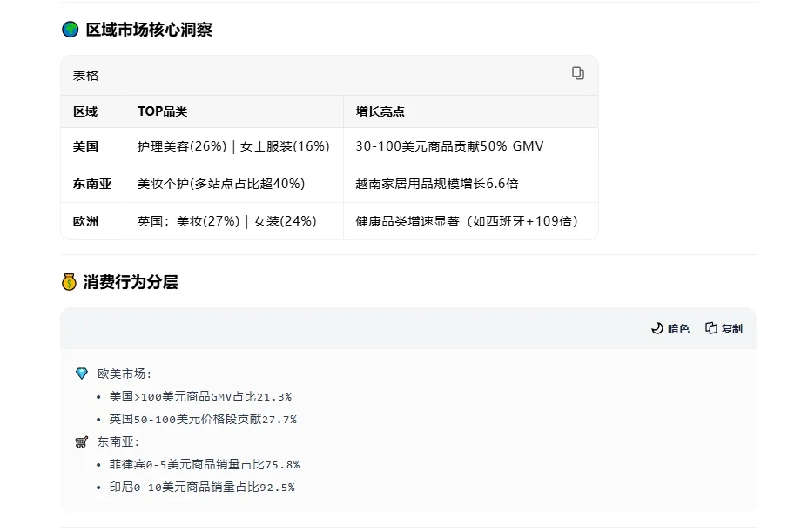Click the bullet point before 美国>100美元商品GMV占比21.3%
Viewport: 808px width, 532px height.
click(99, 395)
